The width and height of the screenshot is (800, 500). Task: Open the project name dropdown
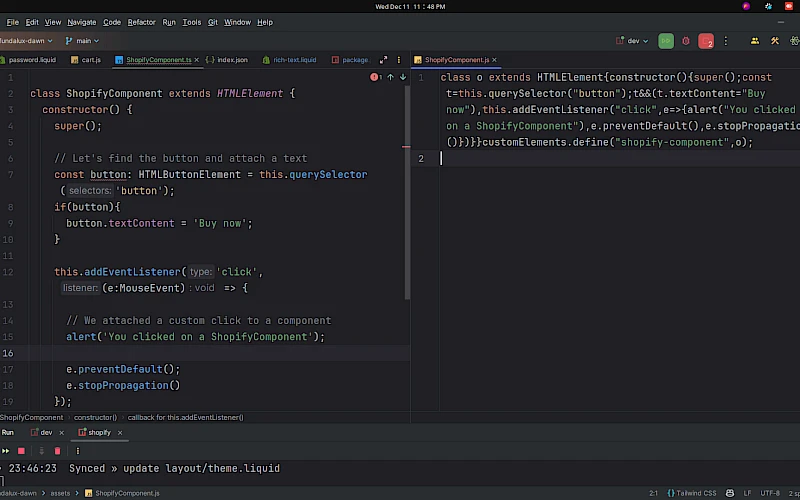pyautogui.click(x=26, y=41)
